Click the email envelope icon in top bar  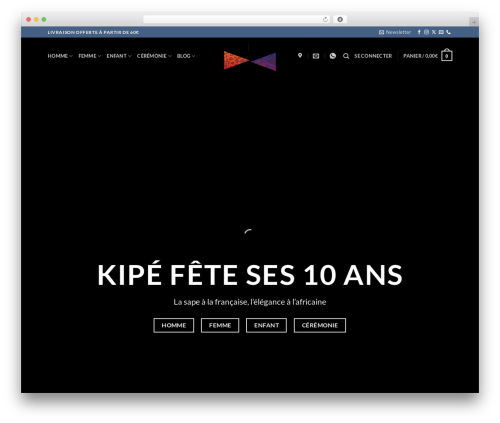click(x=441, y=32)
